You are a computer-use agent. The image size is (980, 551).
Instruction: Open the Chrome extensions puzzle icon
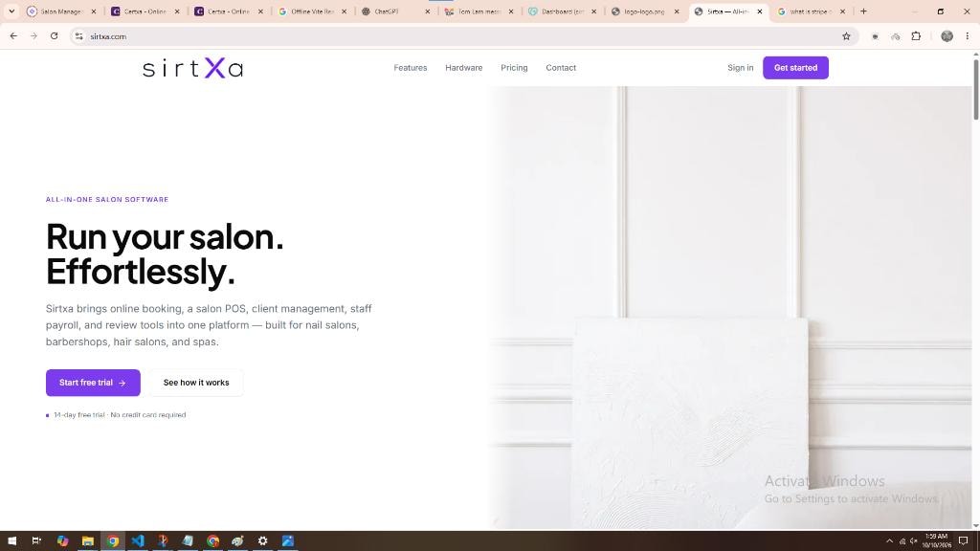916,36
